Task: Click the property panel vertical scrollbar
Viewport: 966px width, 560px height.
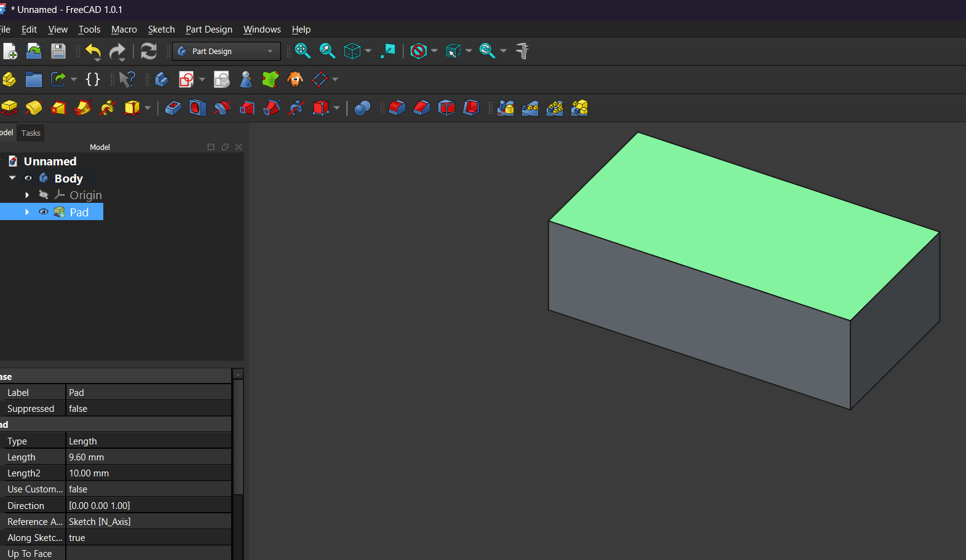Action: [238, 437]
